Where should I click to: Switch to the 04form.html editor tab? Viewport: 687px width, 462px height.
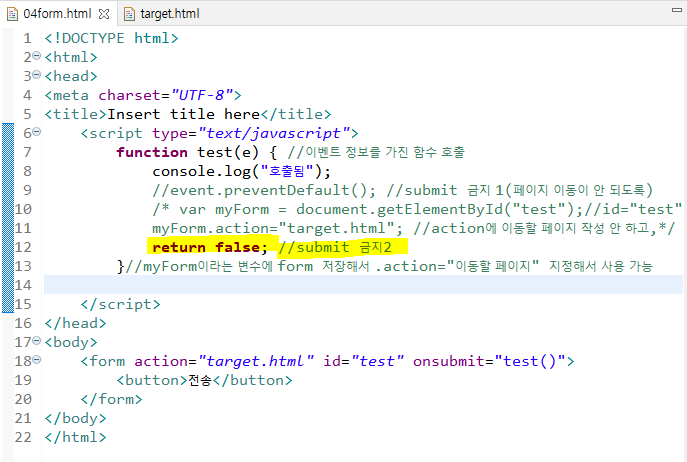coord(57,14)
